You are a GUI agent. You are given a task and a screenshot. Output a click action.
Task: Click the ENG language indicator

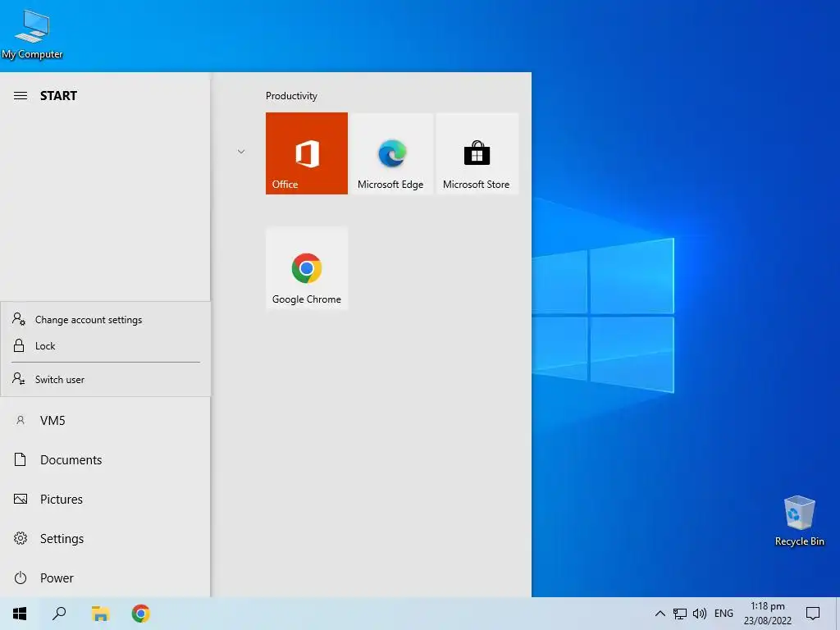pos(724,614)
